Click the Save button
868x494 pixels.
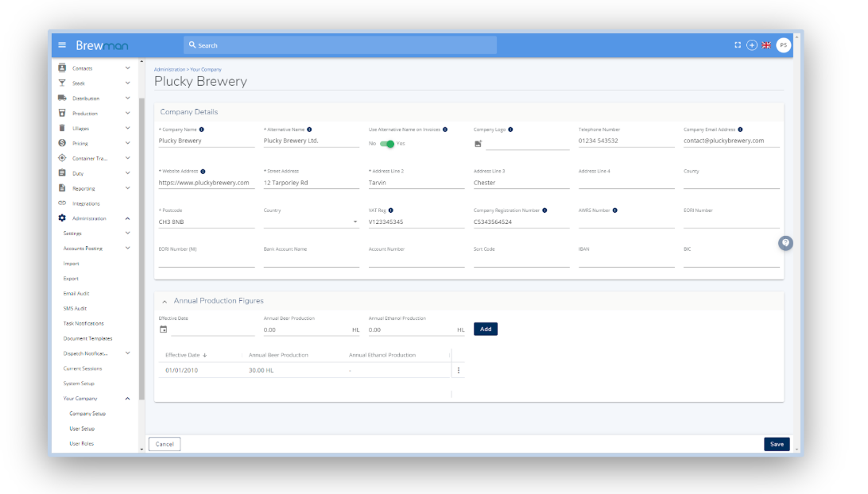point(777,444)
